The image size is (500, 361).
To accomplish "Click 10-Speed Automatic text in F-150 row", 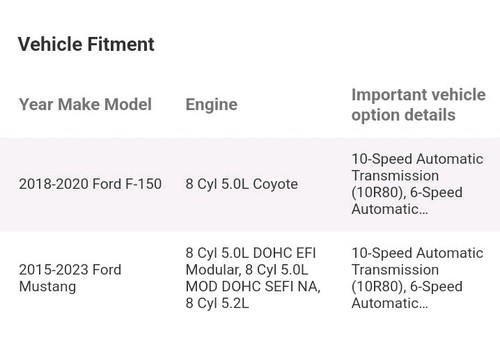I will tap(417, 159).
